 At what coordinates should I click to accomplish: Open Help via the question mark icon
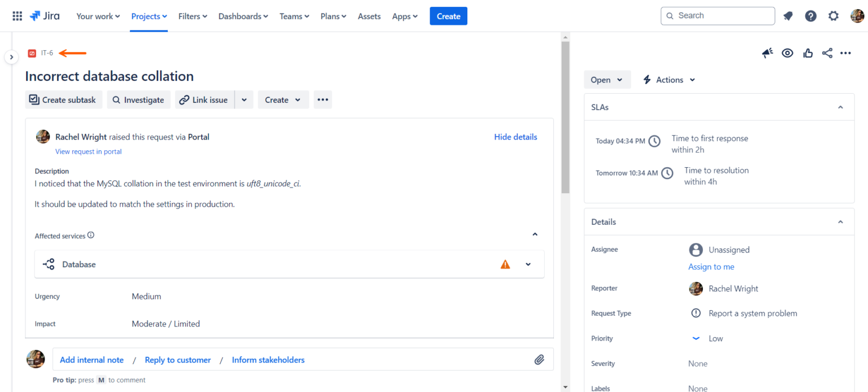click(x=810, y=15)
